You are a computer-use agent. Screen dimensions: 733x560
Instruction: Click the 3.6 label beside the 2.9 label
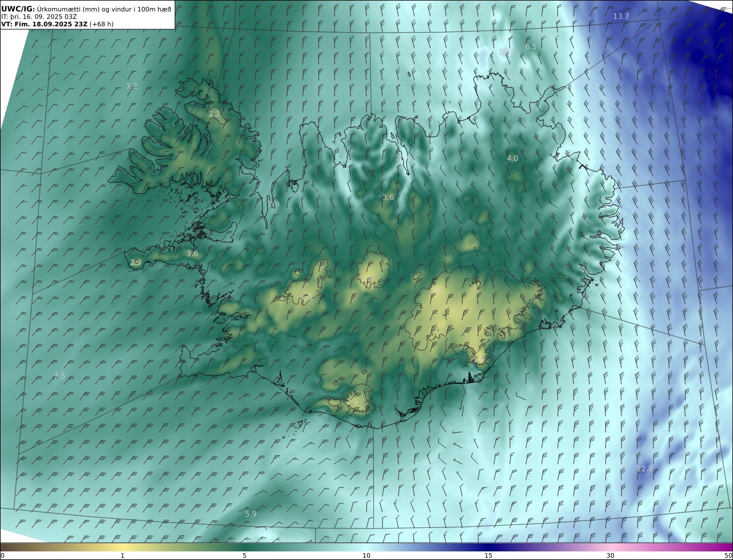192,253
